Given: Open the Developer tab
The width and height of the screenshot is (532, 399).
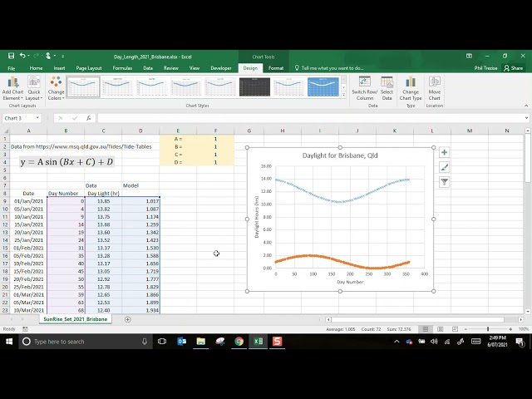Looking at the screenshot, I should coord(221,68).
